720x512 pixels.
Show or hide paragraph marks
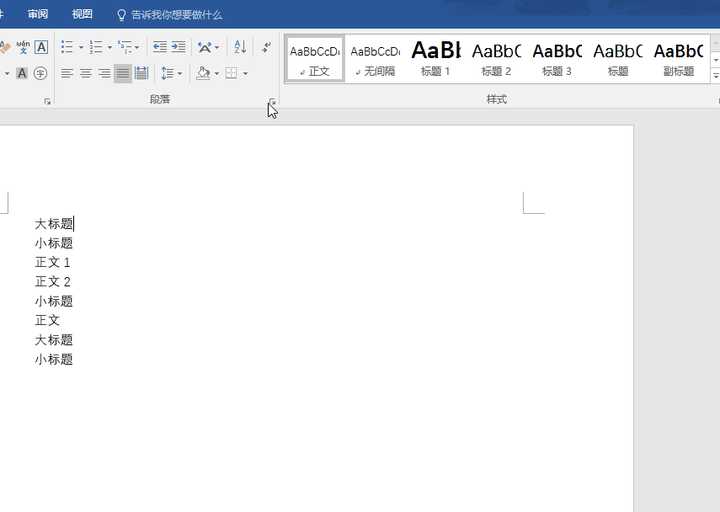point(266,47)
